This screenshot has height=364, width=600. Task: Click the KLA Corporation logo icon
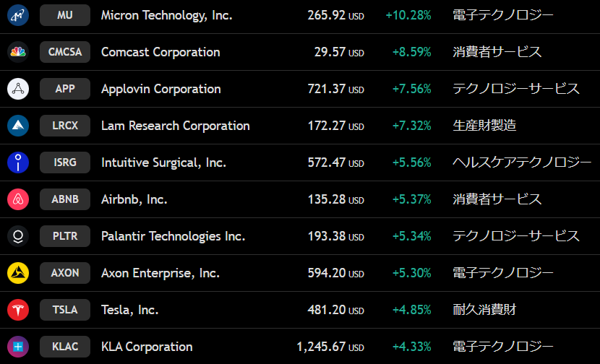[x=18, y=347]
